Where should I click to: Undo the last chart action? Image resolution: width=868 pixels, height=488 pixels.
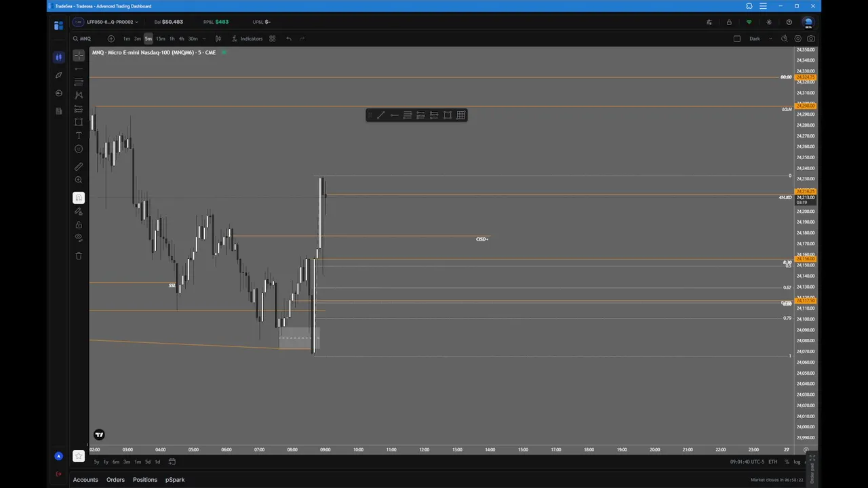pos(289,39)
